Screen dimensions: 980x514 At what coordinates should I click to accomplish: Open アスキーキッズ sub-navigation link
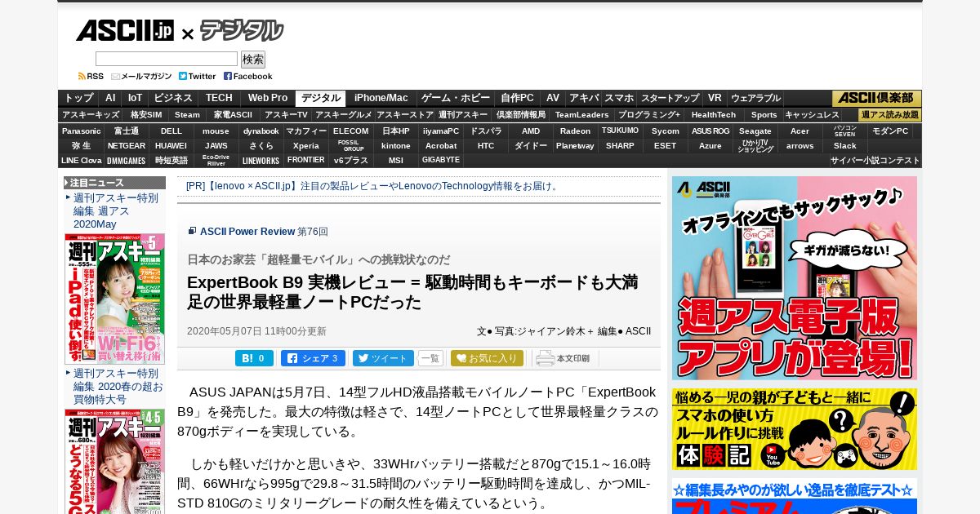click(91, 115)
